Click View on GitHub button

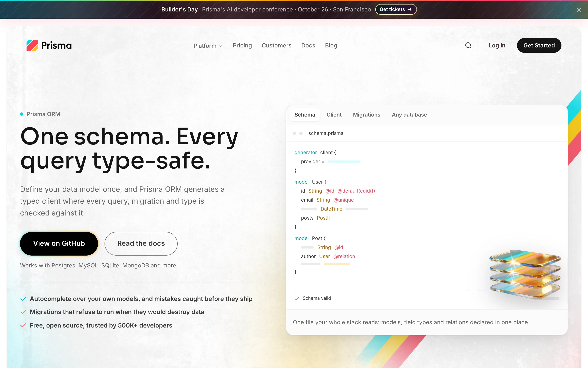[59, 243]
